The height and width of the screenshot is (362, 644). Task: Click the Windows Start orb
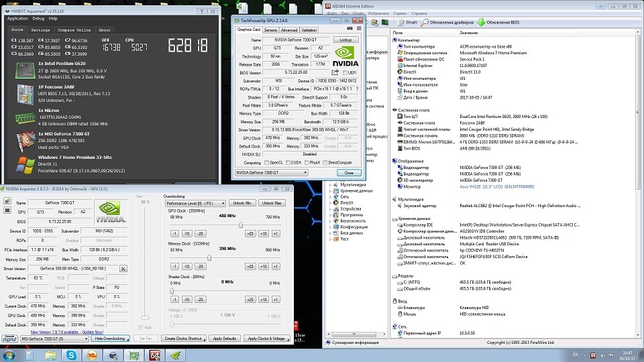coord(9,355)
